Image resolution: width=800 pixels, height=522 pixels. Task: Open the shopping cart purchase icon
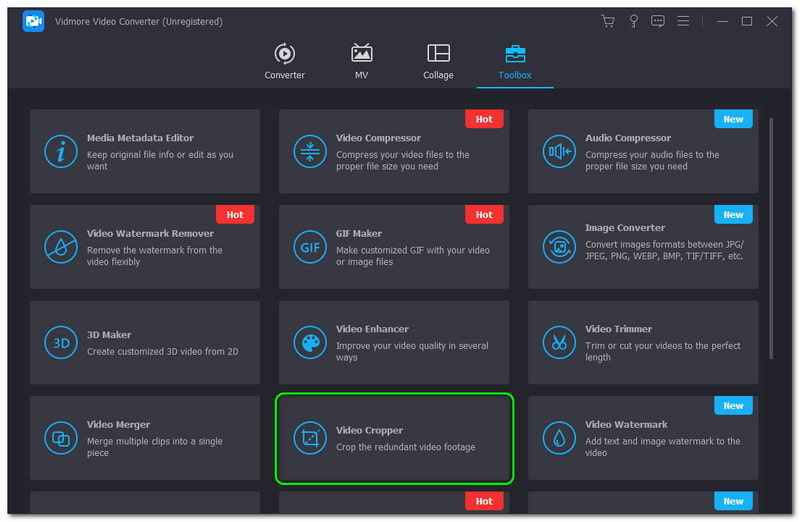[607, 21]
